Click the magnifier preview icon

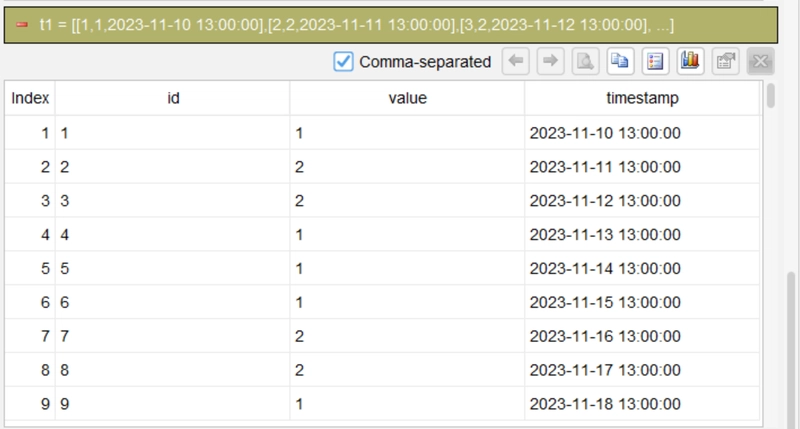point(585,62)
